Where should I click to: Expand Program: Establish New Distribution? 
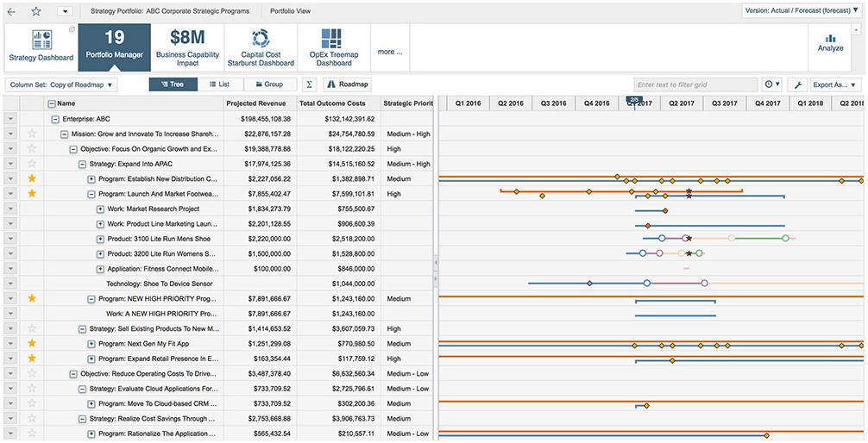91,178
